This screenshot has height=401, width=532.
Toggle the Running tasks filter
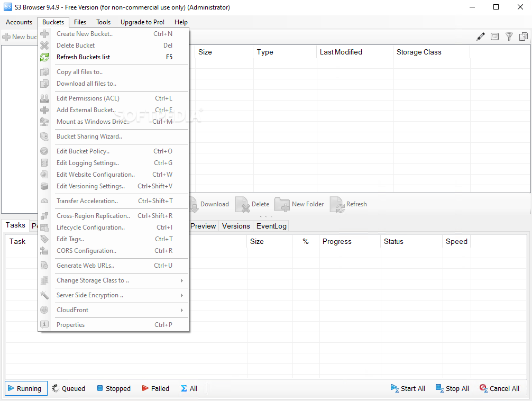coord(26,388)
